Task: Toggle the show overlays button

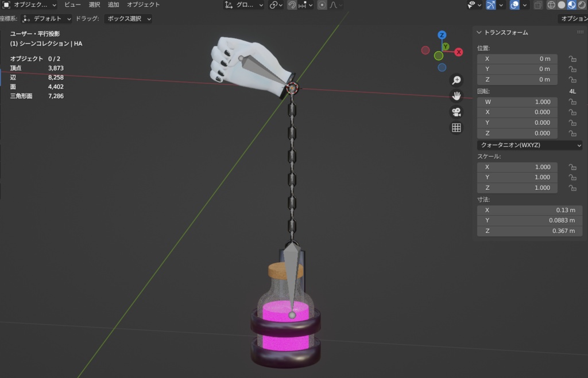Action: click(514, 5)
